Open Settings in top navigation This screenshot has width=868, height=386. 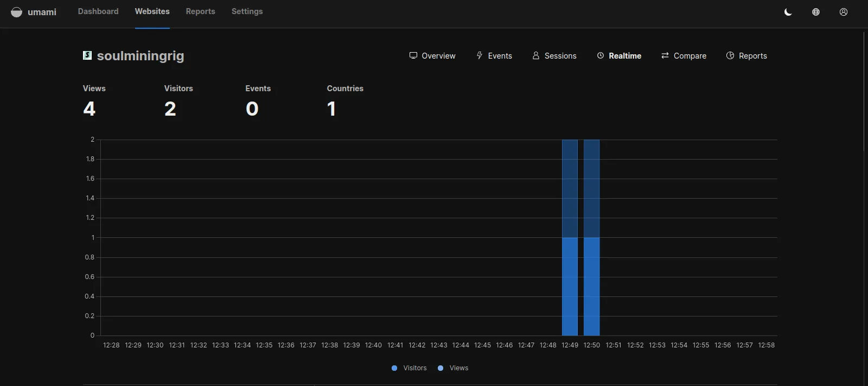(247, 11)
